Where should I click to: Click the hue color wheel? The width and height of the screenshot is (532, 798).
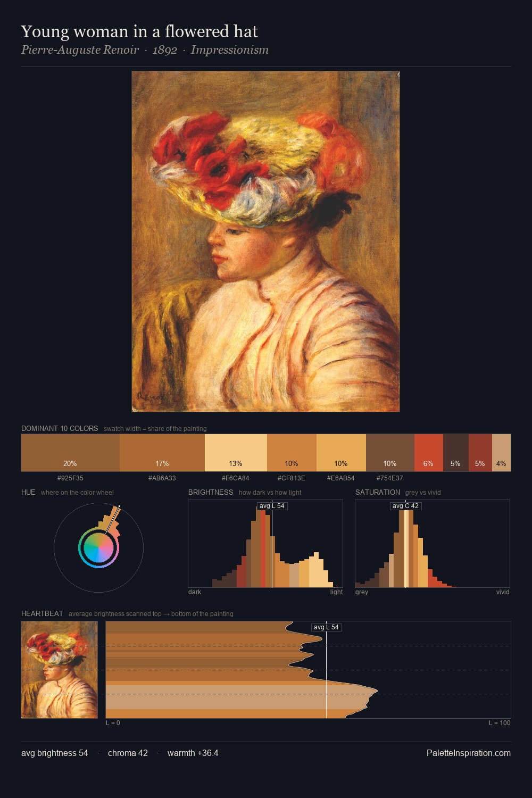pyautogui.click(x=98, y=547)
